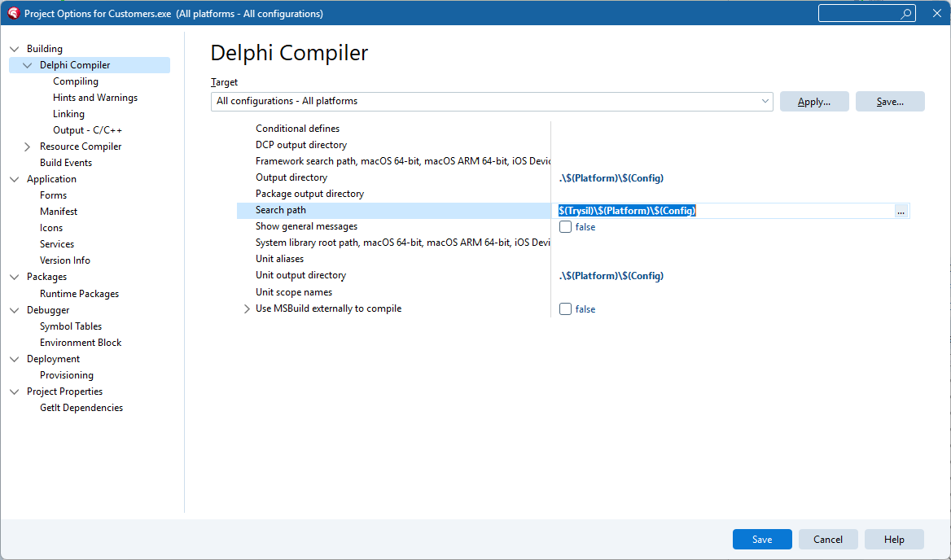Select Icons under Application
This screenshot has width=951, height=560.
pyautogui.click(x=51, y=228)
